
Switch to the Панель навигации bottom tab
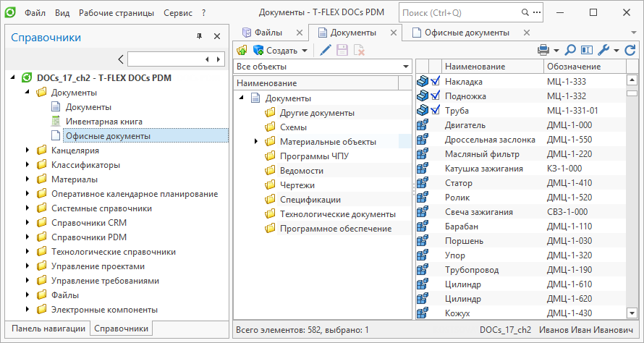coord(48,329)
